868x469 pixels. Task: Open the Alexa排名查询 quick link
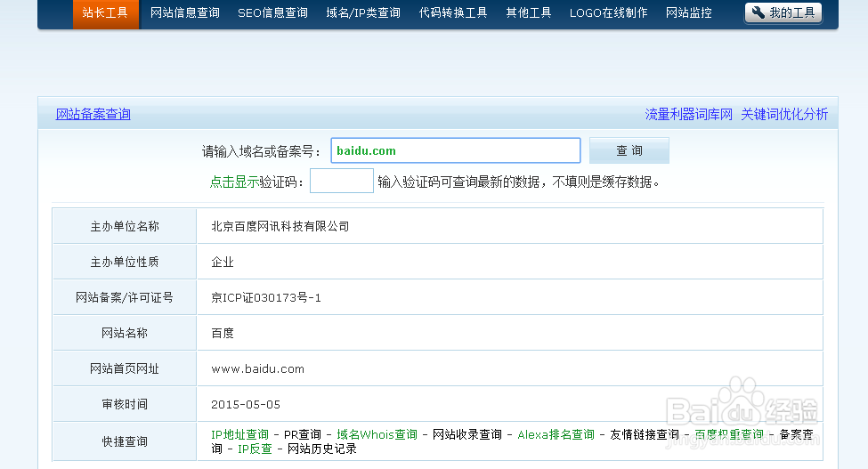(556, 434)
